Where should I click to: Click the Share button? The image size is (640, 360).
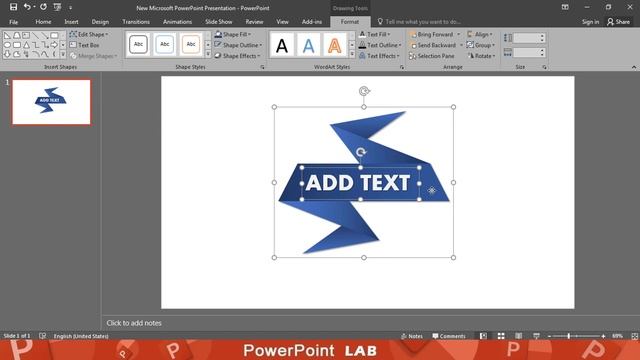(x=618, y=22)
